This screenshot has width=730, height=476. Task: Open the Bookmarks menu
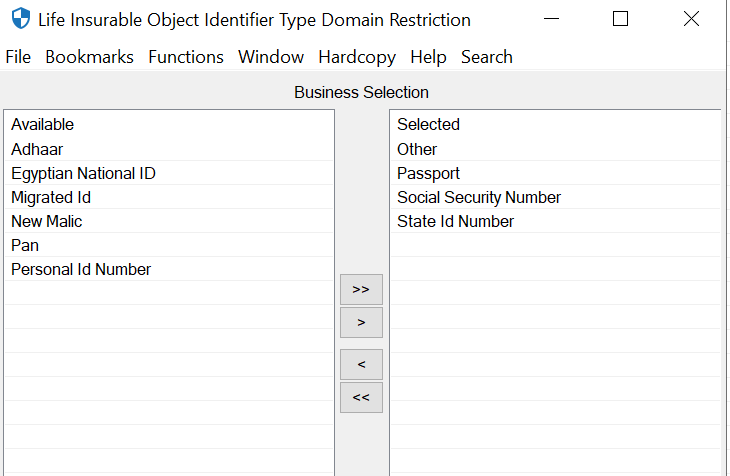pyautogui.click(x=89, y=57)
